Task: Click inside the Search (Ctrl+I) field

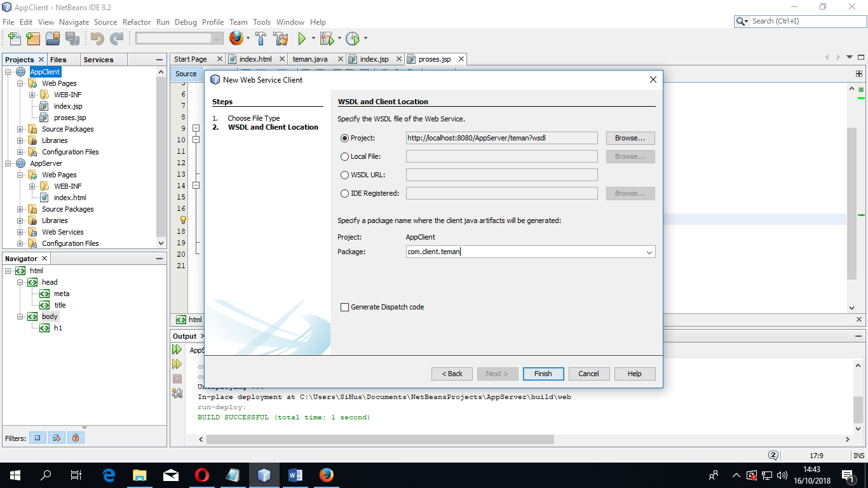Action: [801, 20]
